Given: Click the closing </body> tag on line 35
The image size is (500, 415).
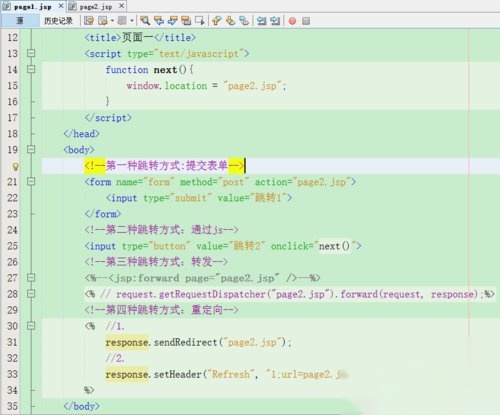Looking at the screenshot, I should (x=82, y=406).
